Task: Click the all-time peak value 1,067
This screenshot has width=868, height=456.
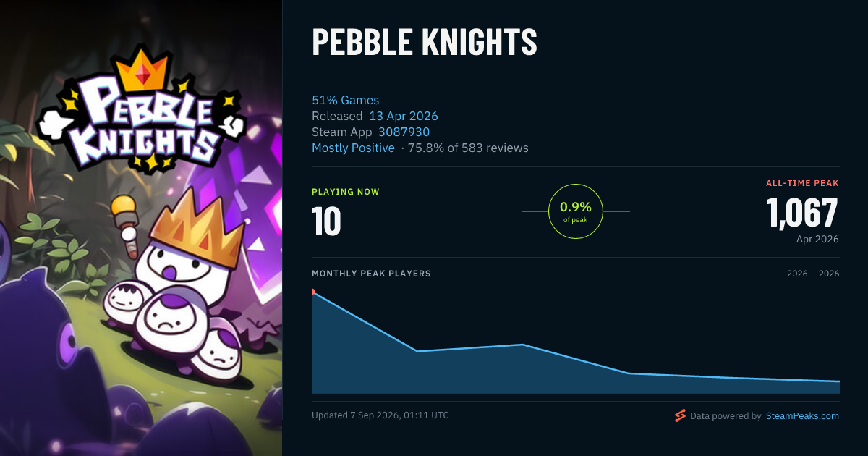Action: click(x=802, y=213)
